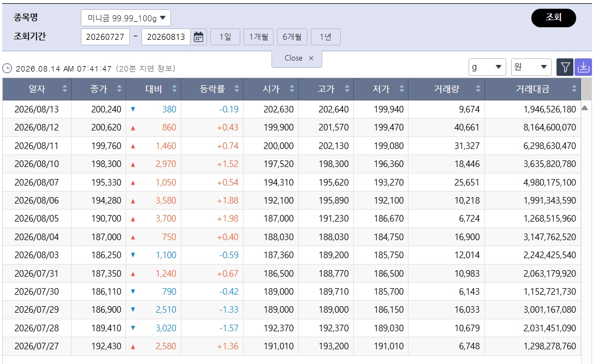The height and width of the screenshot is (364, 598).
Task: Click the 조회 search button
Action: pyautogui.click(x=553, y=17)
